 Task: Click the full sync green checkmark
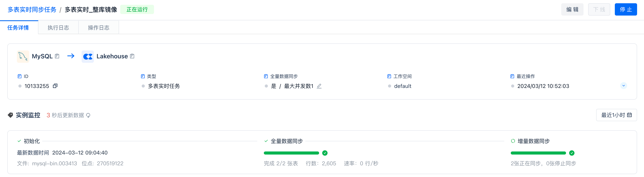(x=325, y=153)
